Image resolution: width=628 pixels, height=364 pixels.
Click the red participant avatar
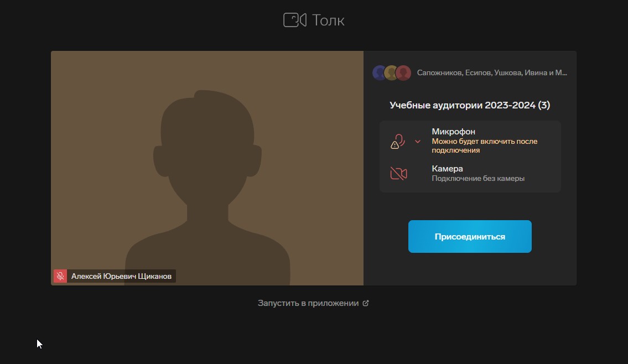[403, 73]
